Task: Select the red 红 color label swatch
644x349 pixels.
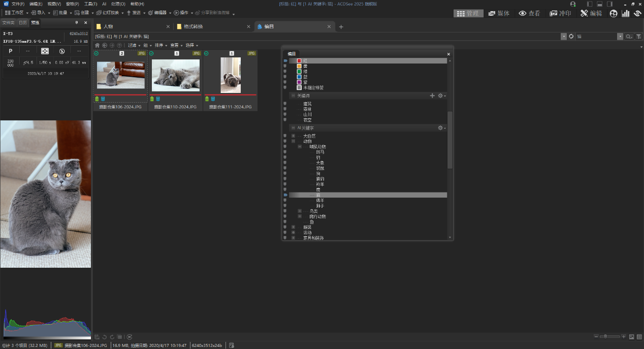Action: (299, 61)
